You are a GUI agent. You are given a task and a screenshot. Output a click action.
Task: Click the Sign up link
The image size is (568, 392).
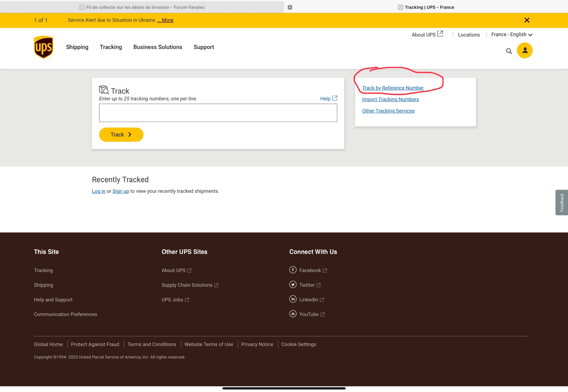pyautogui.click(x=121, y=191)
